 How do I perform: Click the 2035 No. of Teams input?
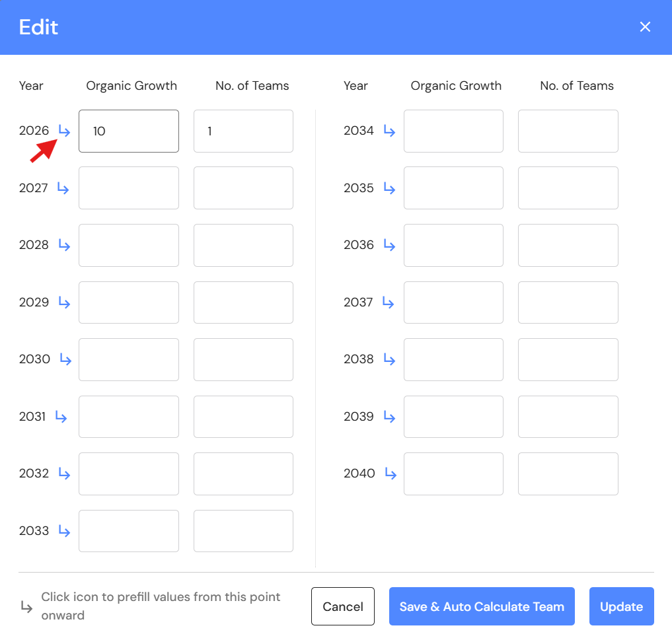(x=568, y=188)
